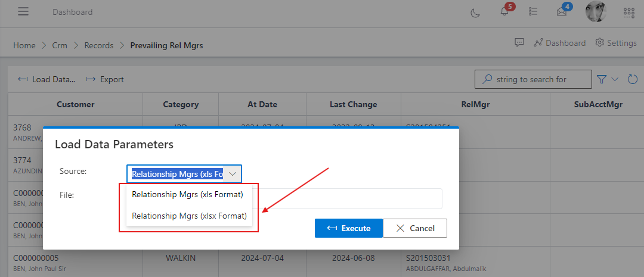Click Load Data toolbar button

pos(47,80)
